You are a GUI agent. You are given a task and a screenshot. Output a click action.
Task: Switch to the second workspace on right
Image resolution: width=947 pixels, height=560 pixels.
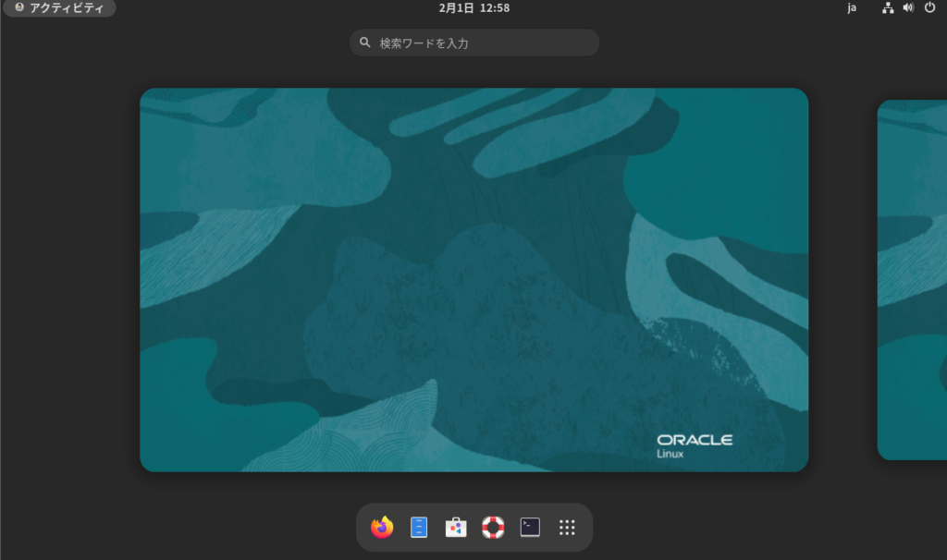pos(912,279)
